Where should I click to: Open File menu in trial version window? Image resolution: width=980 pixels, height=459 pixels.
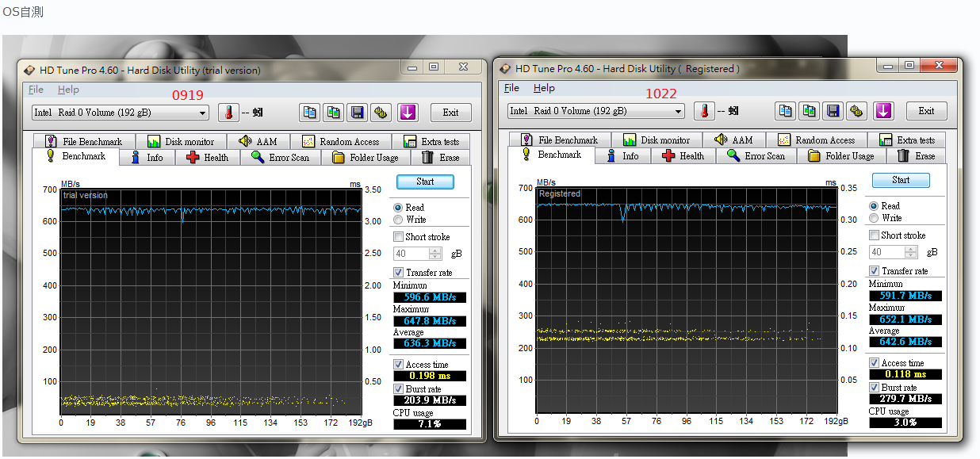point(36,90)
